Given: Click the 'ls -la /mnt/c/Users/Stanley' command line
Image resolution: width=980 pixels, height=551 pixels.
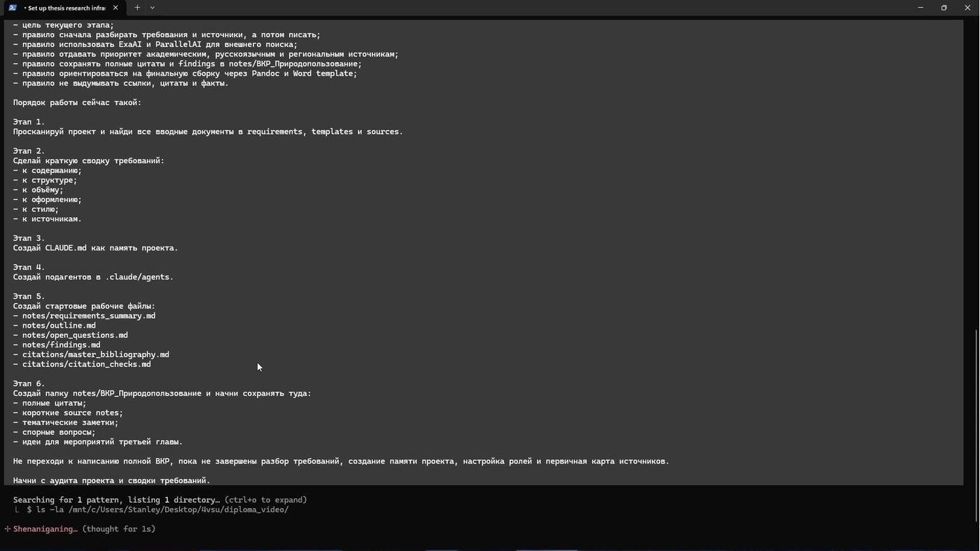Looking at the screenshot, I should pyautogui.click(x=157, y=510).
